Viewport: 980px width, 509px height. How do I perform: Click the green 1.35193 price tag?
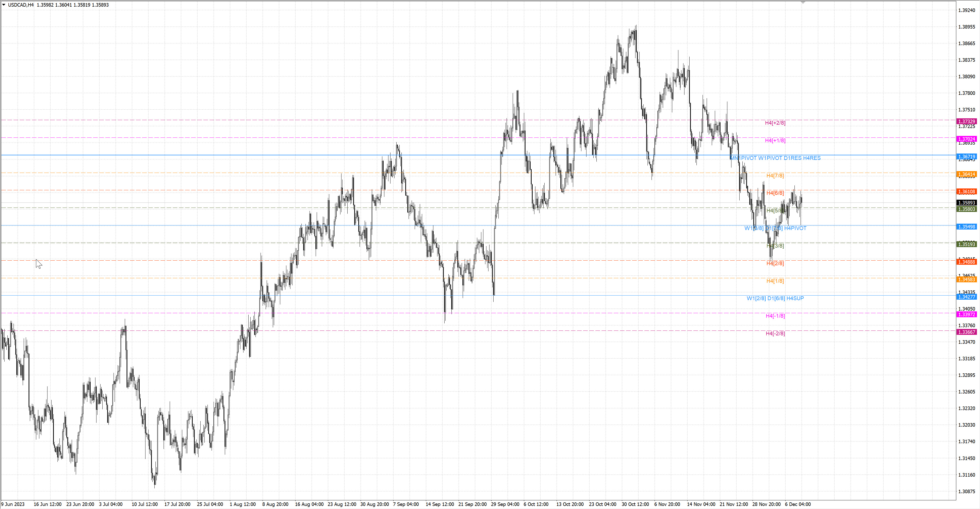tap(966, 244)
